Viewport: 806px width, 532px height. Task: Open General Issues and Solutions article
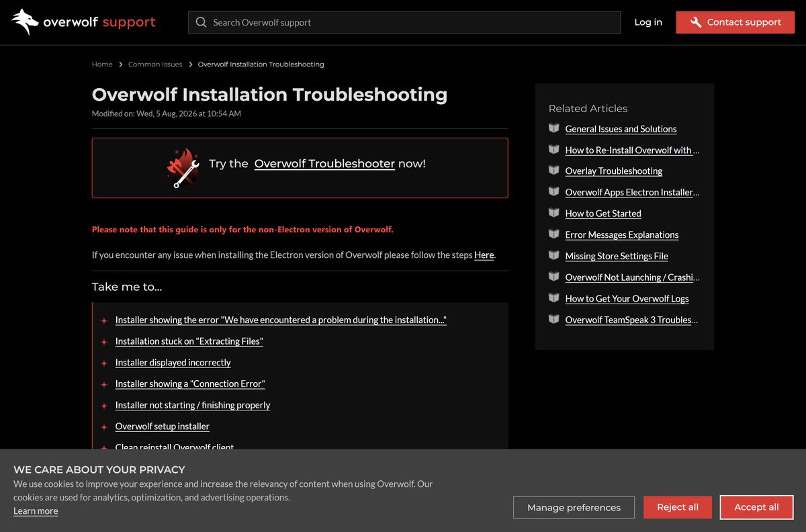(x=621, y=129)
